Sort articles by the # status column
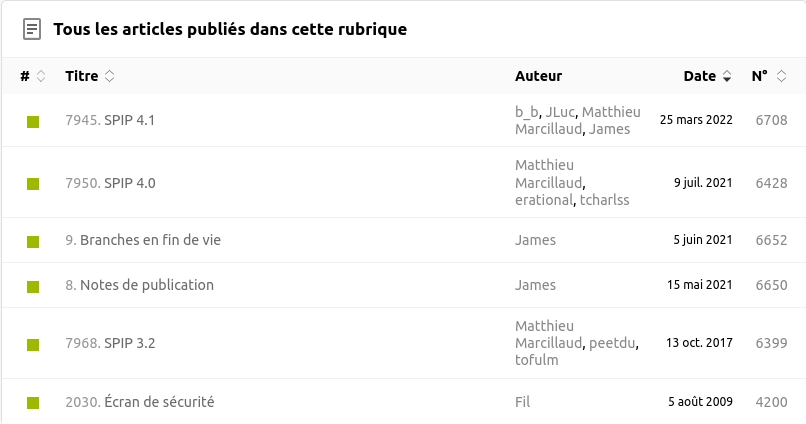This screenshot has height=424, width=806. pos(32,76)
